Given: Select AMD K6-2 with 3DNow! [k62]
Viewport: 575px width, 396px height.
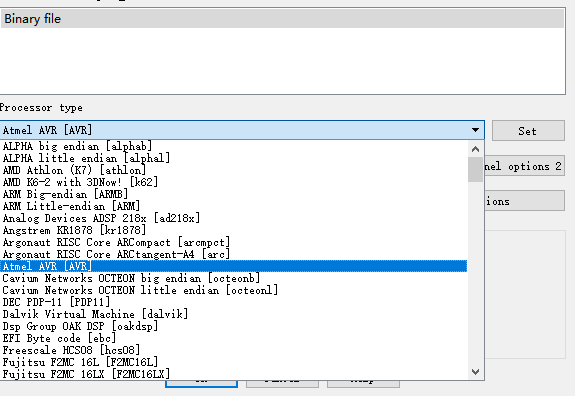Looking at the screenshot, I should pos(234,182).
